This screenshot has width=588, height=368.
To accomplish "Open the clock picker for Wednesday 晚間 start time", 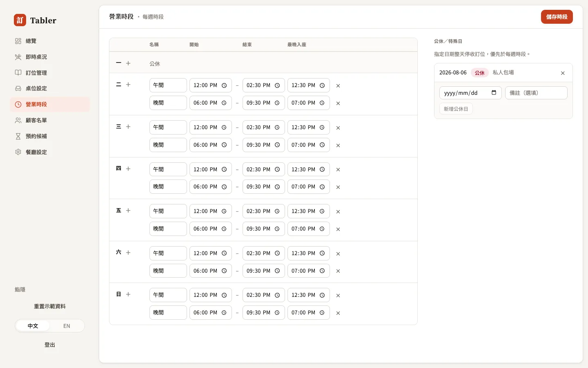I will click(224, 145).
